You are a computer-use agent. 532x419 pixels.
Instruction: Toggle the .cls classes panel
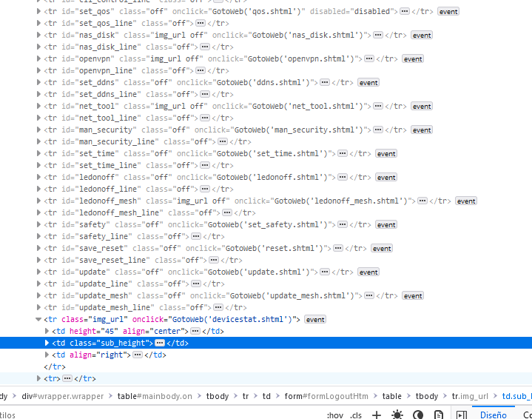pyautogui.click(x=356, y=415)
